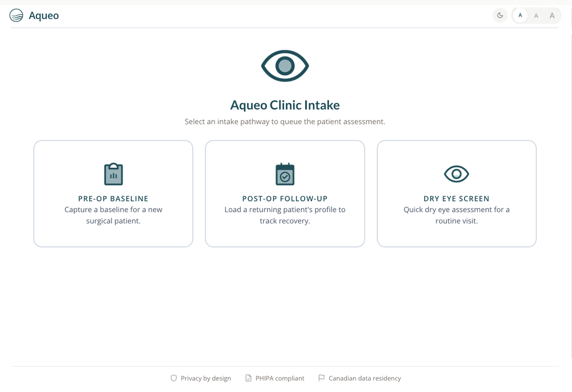Click the flag icon beside Canadian data residency

321,378
